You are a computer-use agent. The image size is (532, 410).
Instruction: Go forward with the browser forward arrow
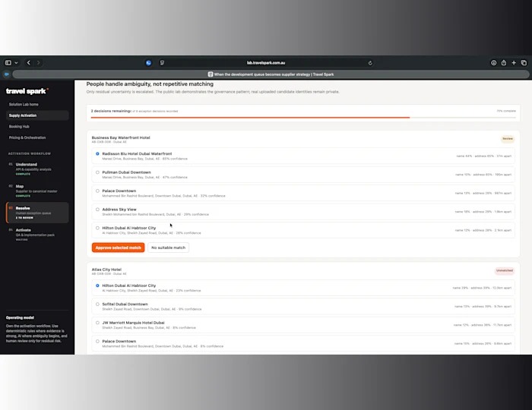click(x=38, y=63)
